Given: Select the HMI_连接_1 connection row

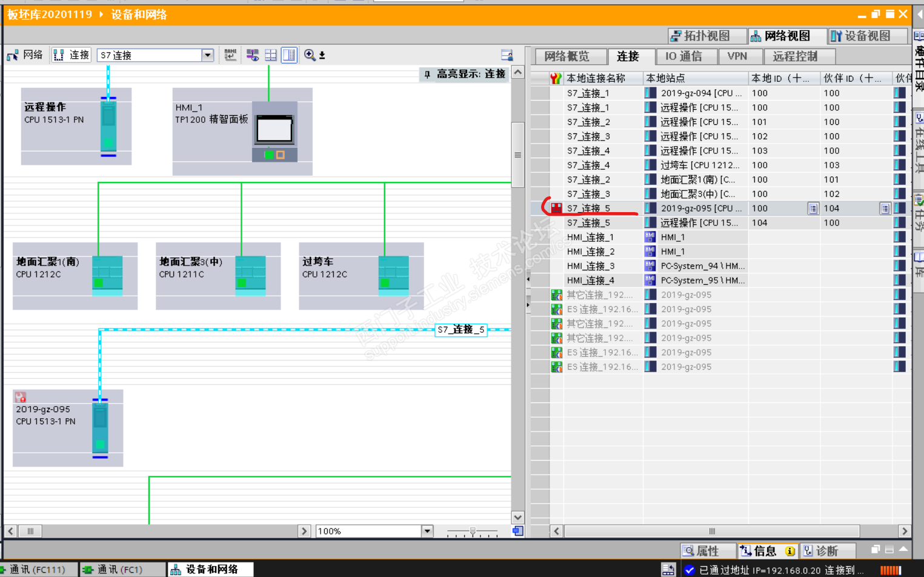Looking at the screenshot, I should pos(720,237).
